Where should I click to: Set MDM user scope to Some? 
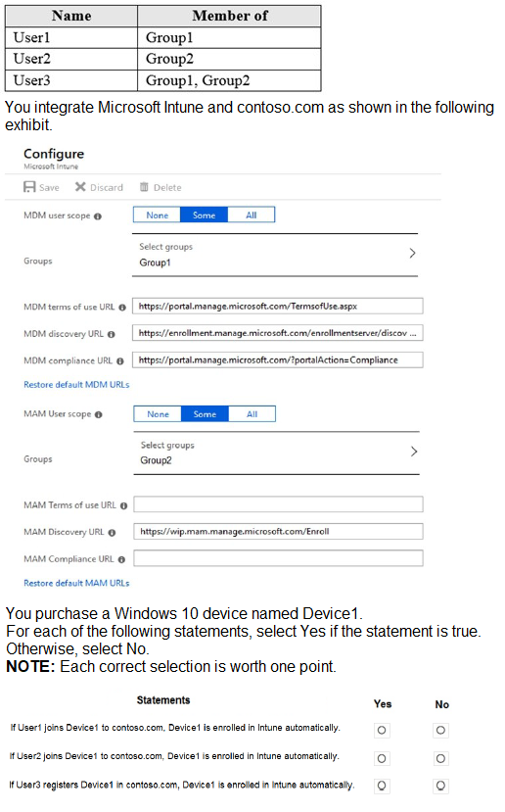click(204, 215)
